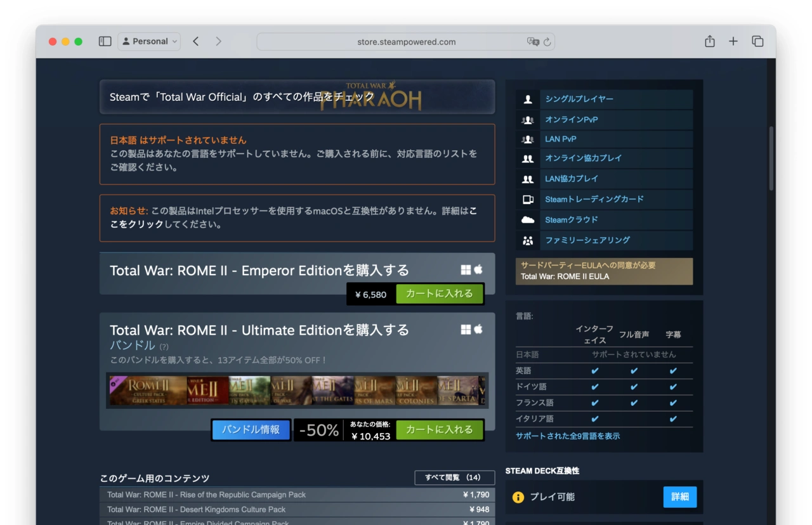This screenshot has height=525, width=812.
Task: Open a new tab with plus icon
Action: (733, 41)
